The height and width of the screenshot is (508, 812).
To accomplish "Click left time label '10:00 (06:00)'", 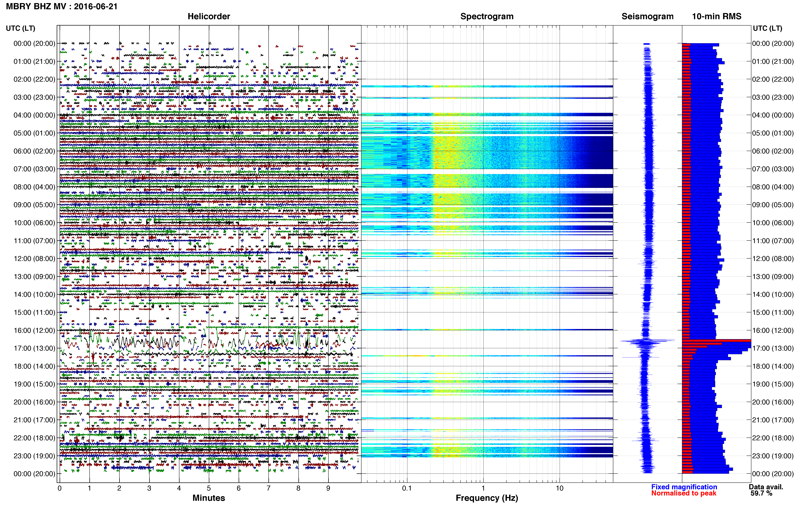I will coord(34,223).
